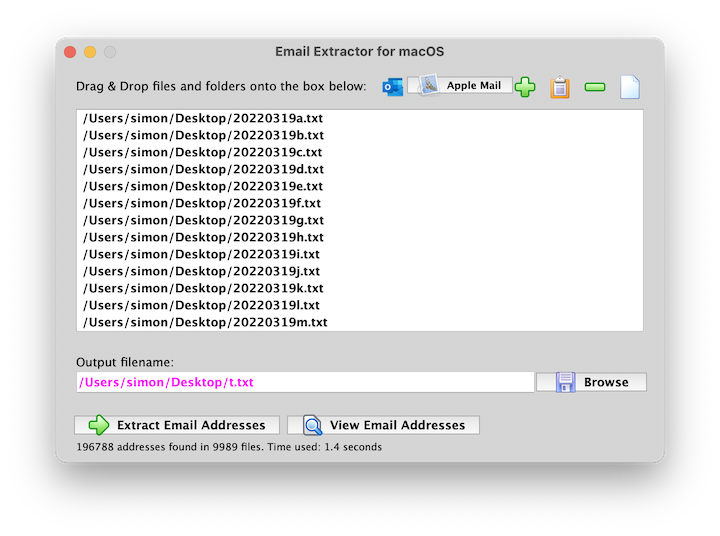The height and width of the screenshot is (536, 720).
Task: Clear list with blank page icon
Action: coord(630,87)
